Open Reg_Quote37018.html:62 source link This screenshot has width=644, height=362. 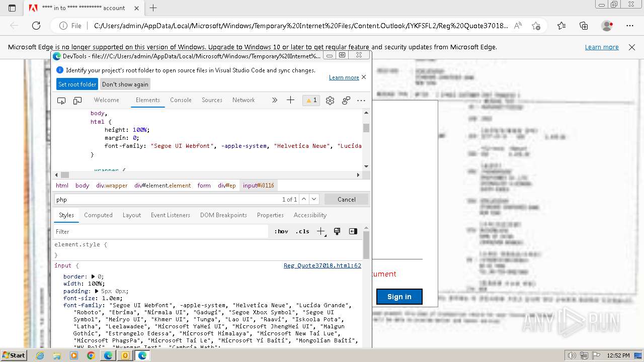[323, 265]
